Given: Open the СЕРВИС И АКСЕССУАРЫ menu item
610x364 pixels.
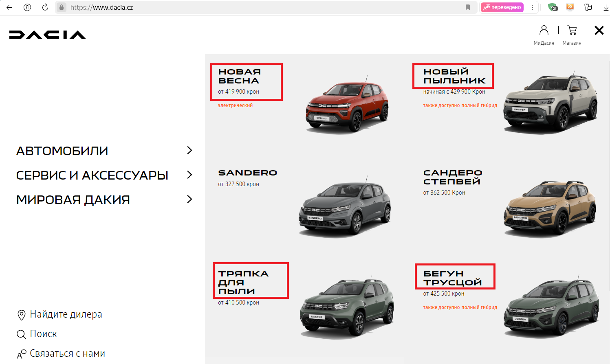Looking at the screenshot, I should [92, 175].
